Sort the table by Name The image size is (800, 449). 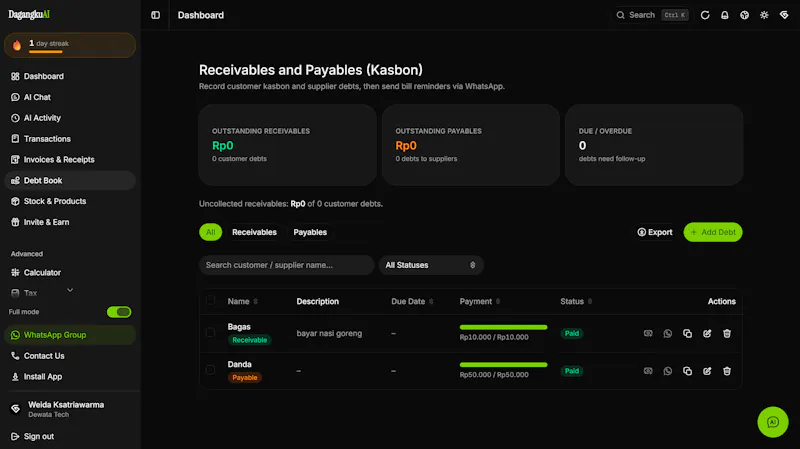(x=242, y=302)
